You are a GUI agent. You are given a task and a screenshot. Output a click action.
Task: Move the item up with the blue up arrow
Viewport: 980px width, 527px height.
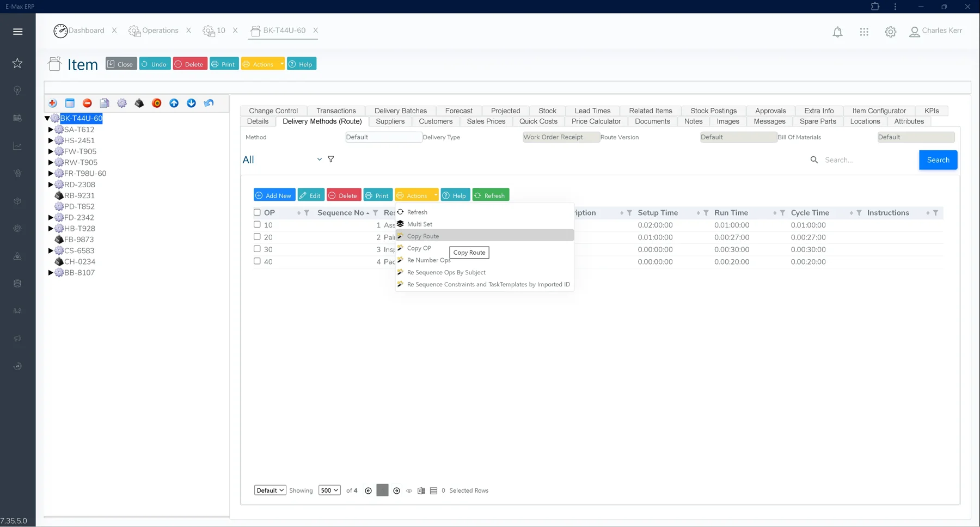174,103
